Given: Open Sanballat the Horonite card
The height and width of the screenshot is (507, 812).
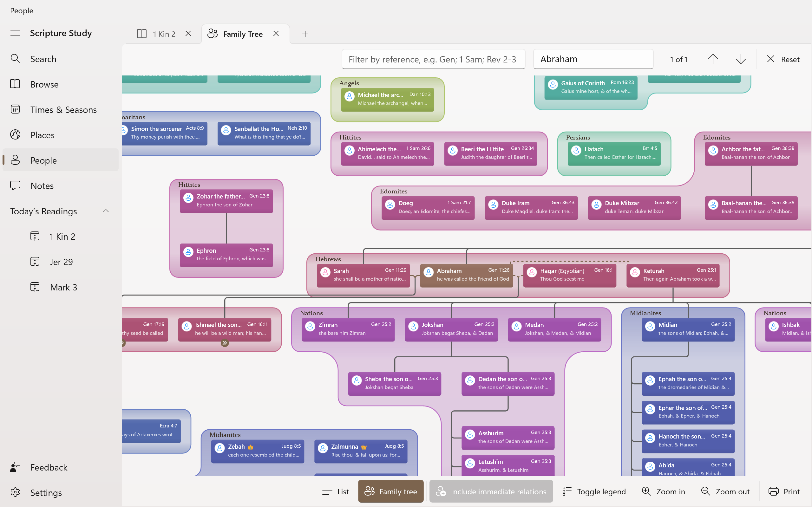Looking at the screenshot, I should tap(264, 133).
